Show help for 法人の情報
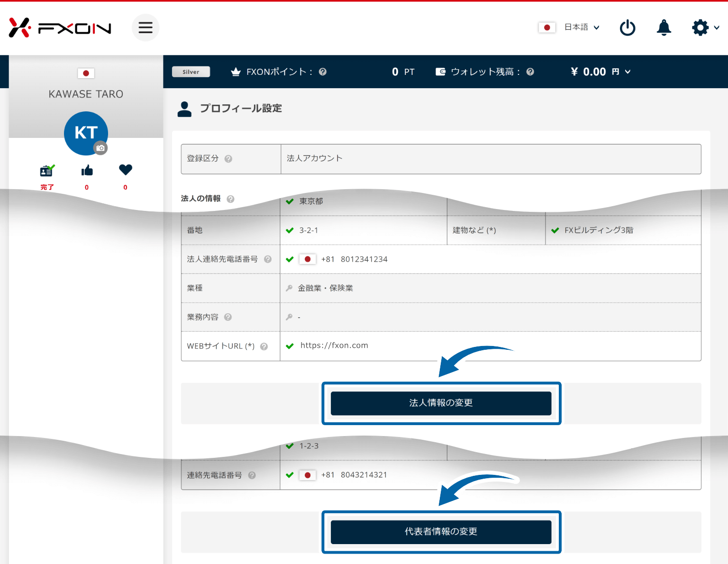Viewport: 728px width, 564px height. 230,199
